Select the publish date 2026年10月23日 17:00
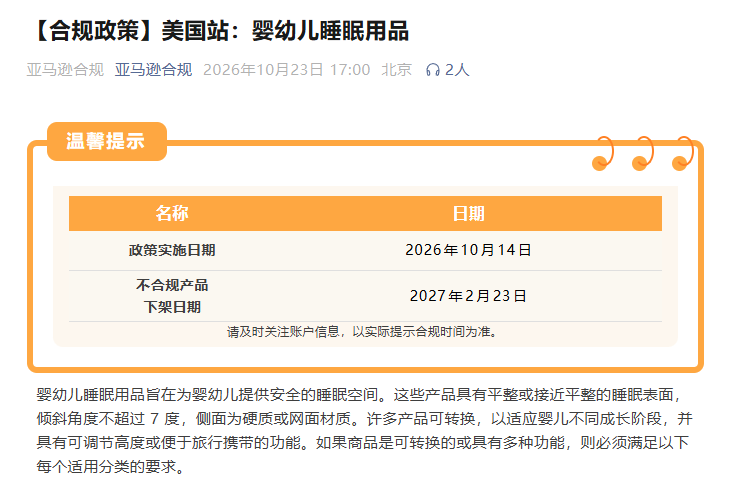This screenshot has width=735, height=482. 286,70
